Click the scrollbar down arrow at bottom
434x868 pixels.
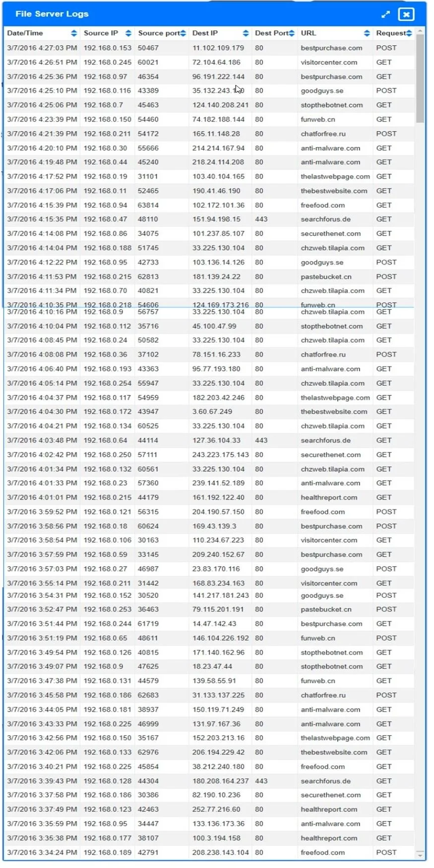tap(420, 855)
